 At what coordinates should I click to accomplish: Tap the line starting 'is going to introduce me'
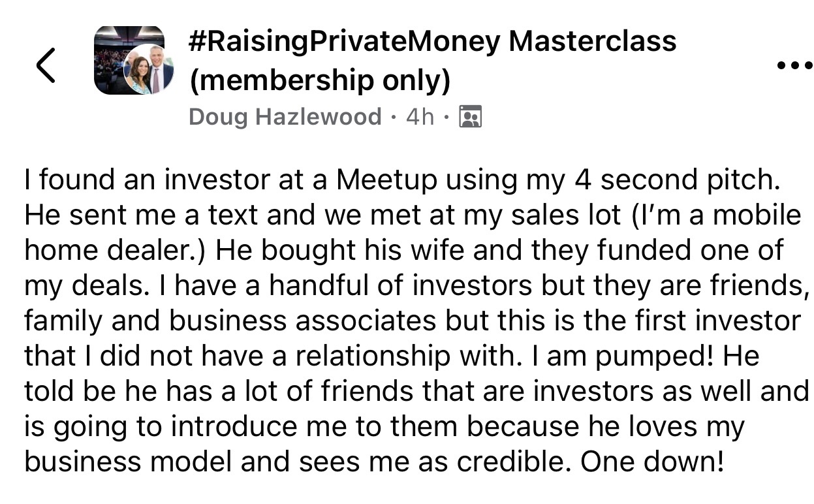coord(384,426)
